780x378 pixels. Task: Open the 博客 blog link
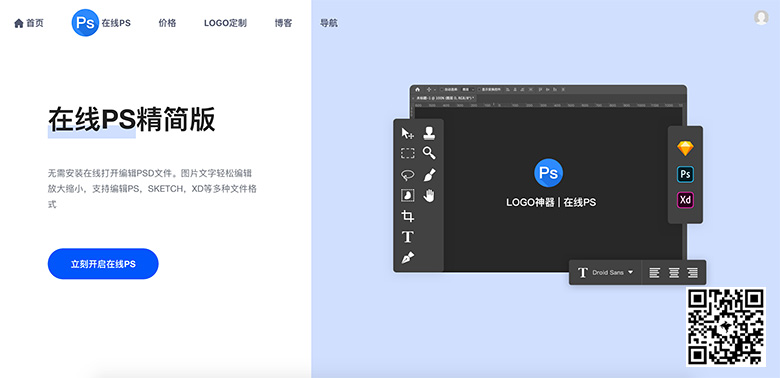click(x=284, y=23)
